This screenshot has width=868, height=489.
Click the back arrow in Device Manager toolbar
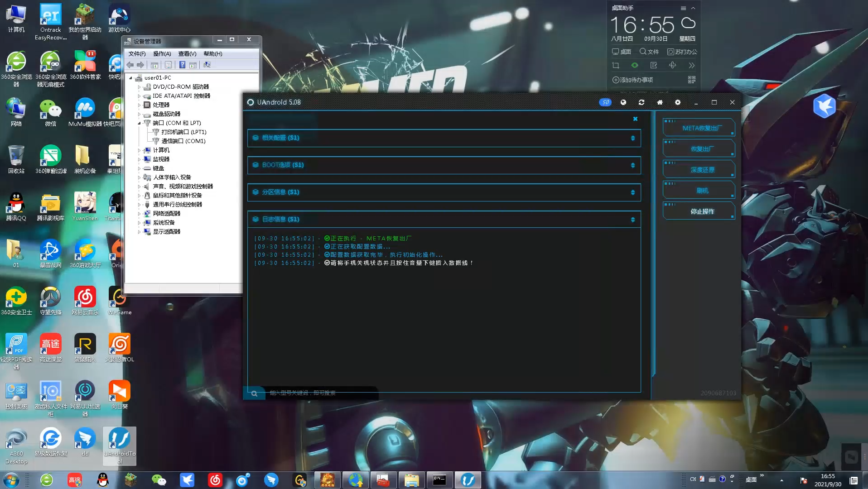coord(130,65)
